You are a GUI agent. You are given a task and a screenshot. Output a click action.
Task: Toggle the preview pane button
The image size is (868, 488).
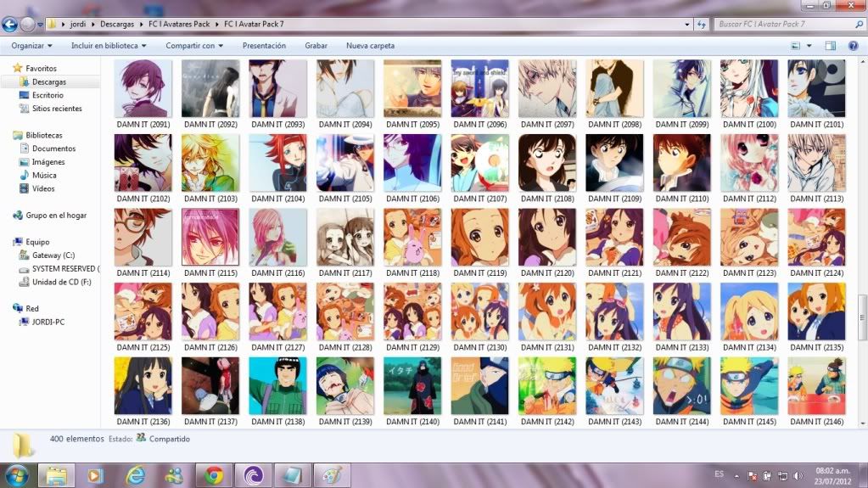point(831,46)
